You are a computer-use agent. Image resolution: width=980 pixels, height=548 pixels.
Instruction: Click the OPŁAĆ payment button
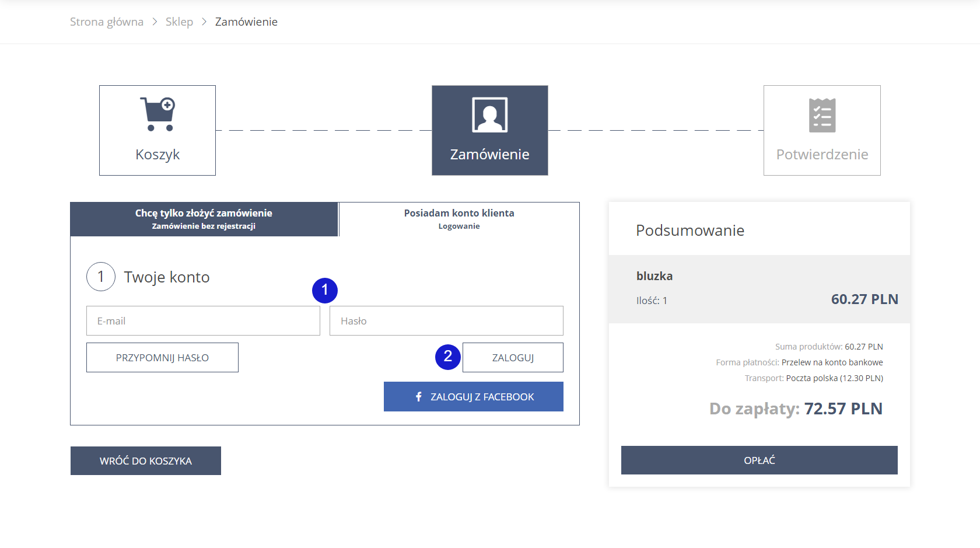coord(759,460)
